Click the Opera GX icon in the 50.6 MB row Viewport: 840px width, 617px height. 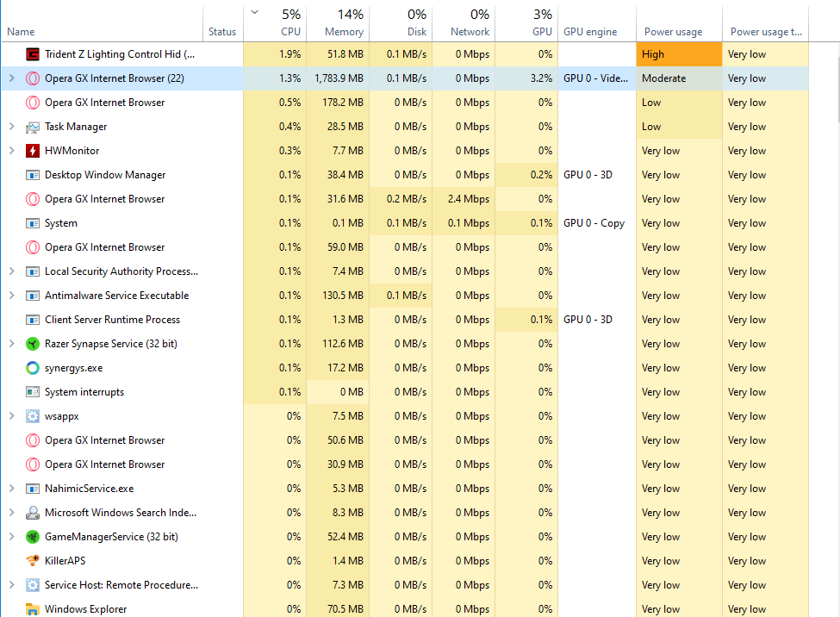coord(33,440)
